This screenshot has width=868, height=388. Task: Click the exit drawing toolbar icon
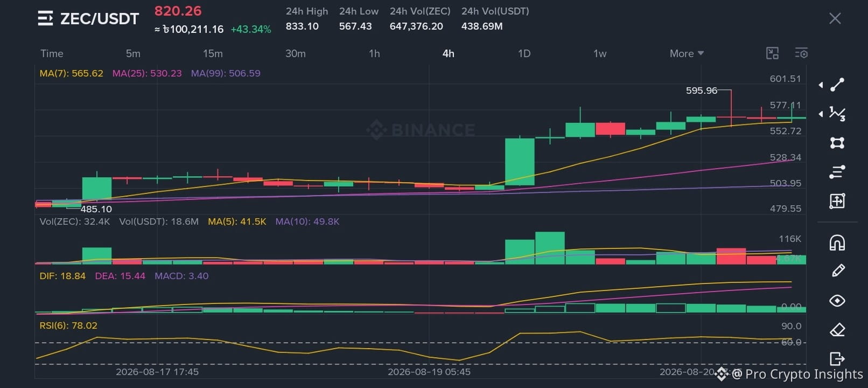tap(837, 358)
